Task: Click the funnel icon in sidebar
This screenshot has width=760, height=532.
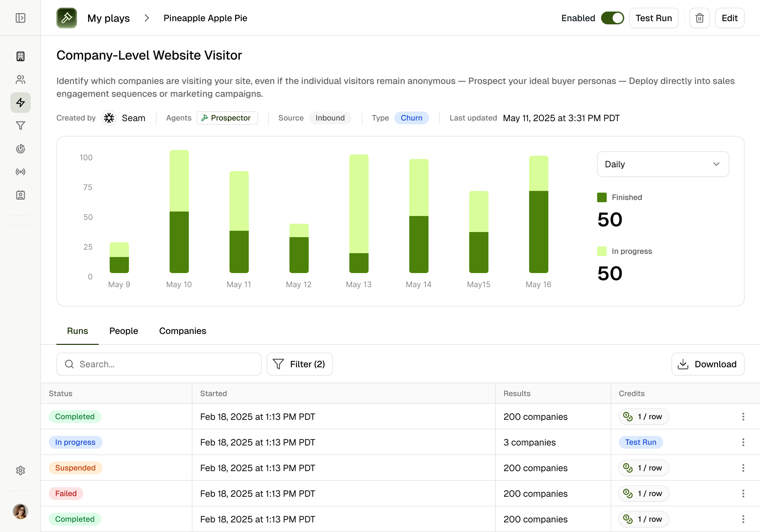Action: coord(21,126)
